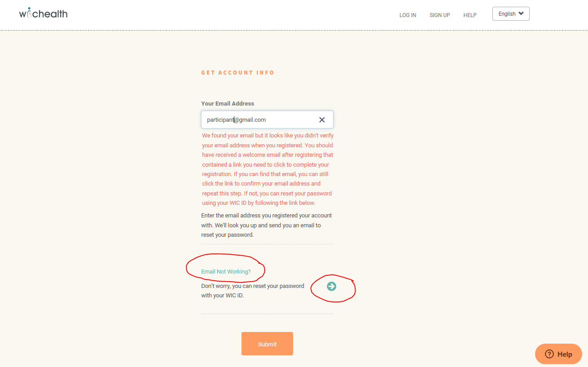Open the LOG IN page

tap(408, 15)
